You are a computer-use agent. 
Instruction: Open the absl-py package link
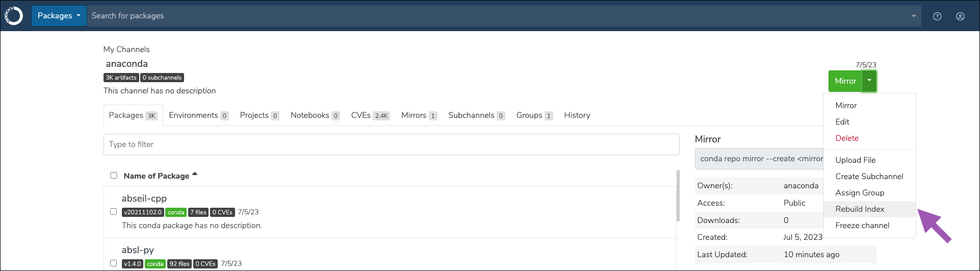pyautogui.click(x=138, y=250)
